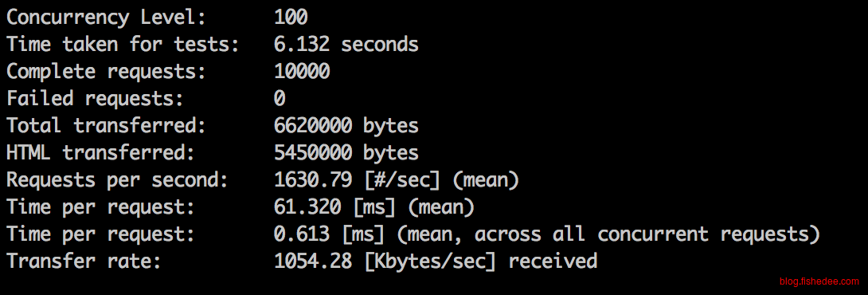Select the 0.613 ms value
The image size is (868, 295).
(x=330, y=235)
